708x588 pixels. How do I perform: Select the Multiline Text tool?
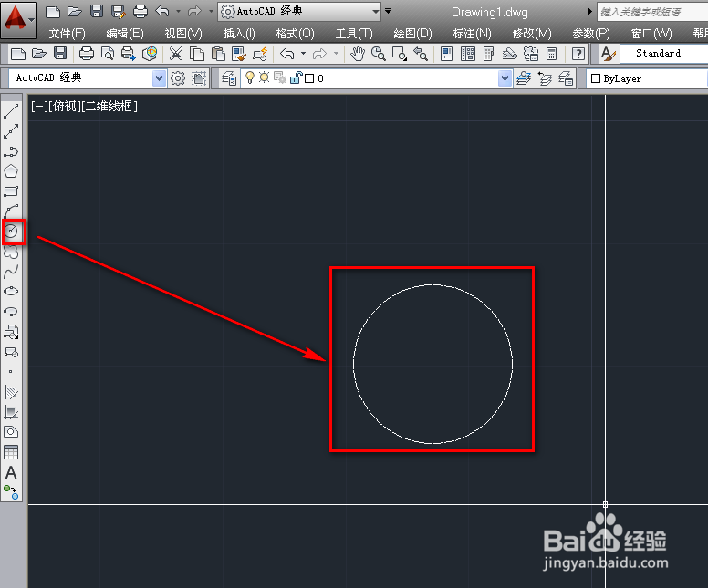click(x=11, y=472)
